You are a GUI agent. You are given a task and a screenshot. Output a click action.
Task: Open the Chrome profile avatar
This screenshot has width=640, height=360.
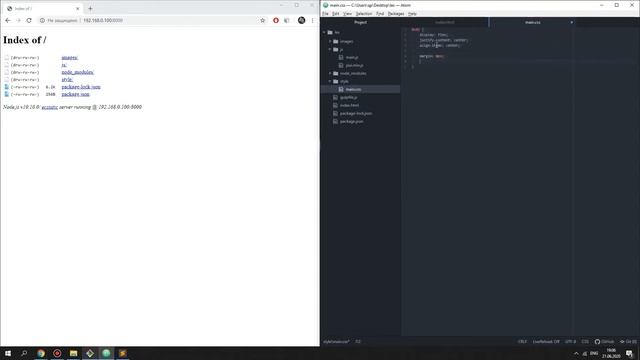[x=301, y=20]
